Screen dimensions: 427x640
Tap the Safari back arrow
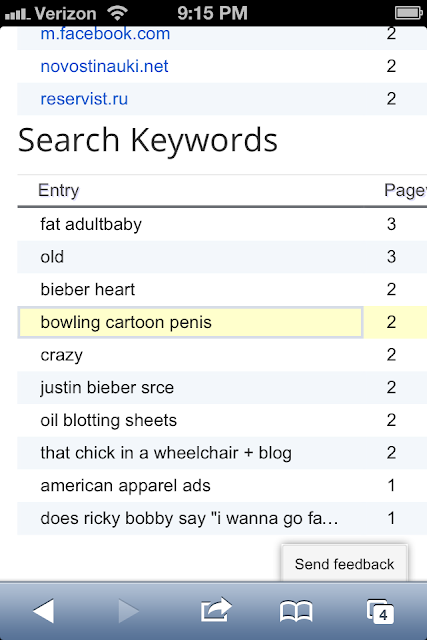pos(44,611)
